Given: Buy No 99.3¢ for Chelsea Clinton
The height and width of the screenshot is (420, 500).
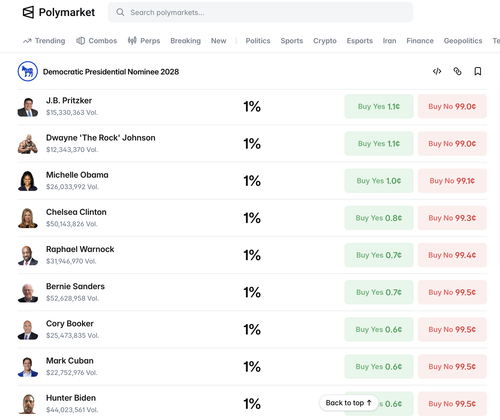Looking at the screenshot, I should click(452, 218).
